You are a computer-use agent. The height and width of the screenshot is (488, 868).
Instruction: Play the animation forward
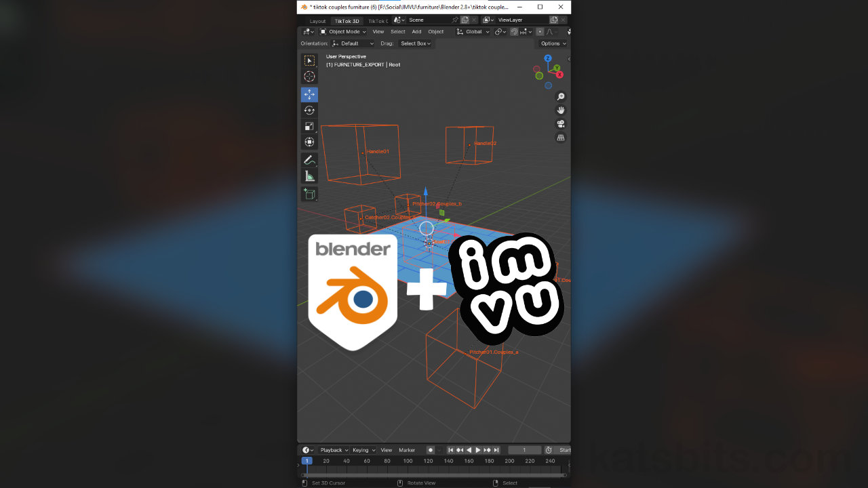477,450
